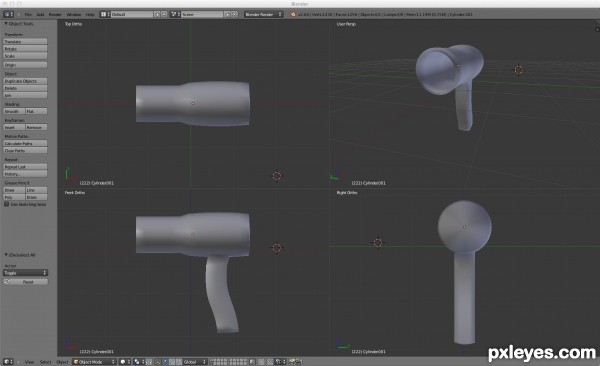Viewport: 600px width, 366px height.
Task: Click the Clear Paths button
Action: click(x=25, y=151)
